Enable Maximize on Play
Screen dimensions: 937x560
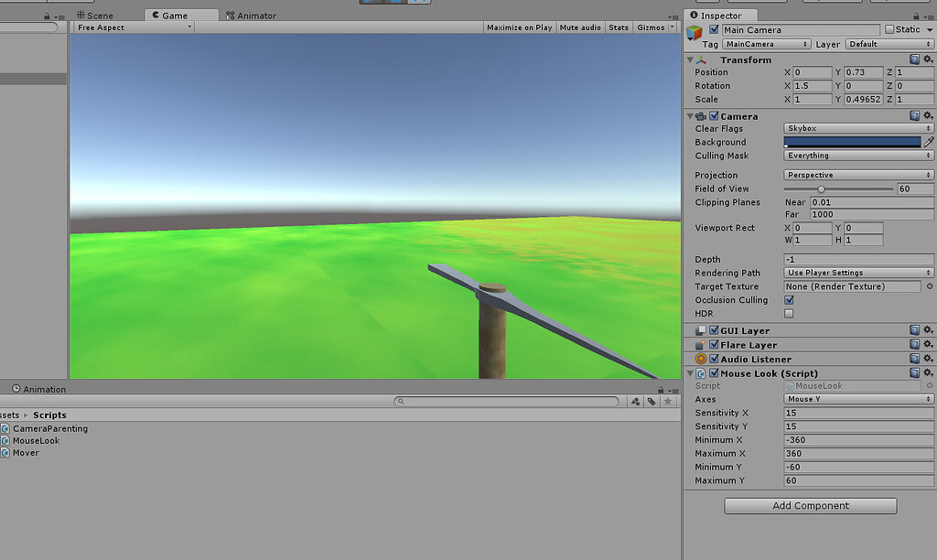coord(519,27)
